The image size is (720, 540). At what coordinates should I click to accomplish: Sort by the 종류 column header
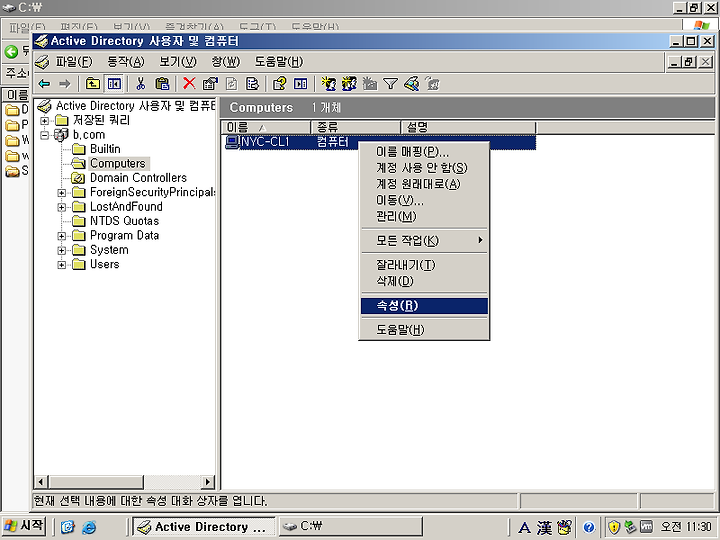[x=356, y=127]
